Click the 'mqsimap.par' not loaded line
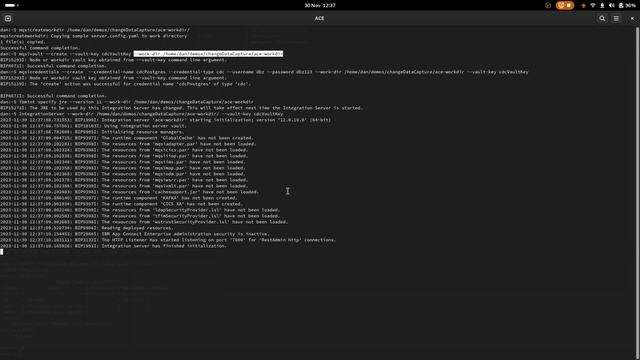 click(x=123, y=168)
